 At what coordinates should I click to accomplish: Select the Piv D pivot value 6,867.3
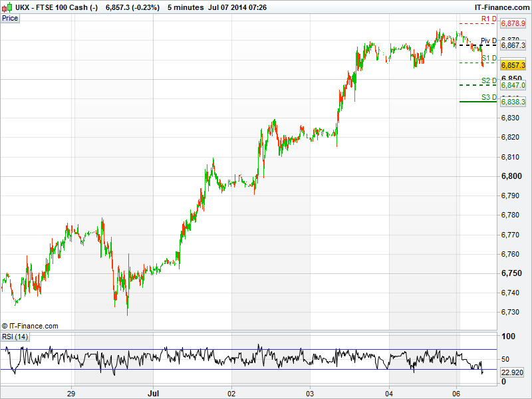tap(513, 45)
